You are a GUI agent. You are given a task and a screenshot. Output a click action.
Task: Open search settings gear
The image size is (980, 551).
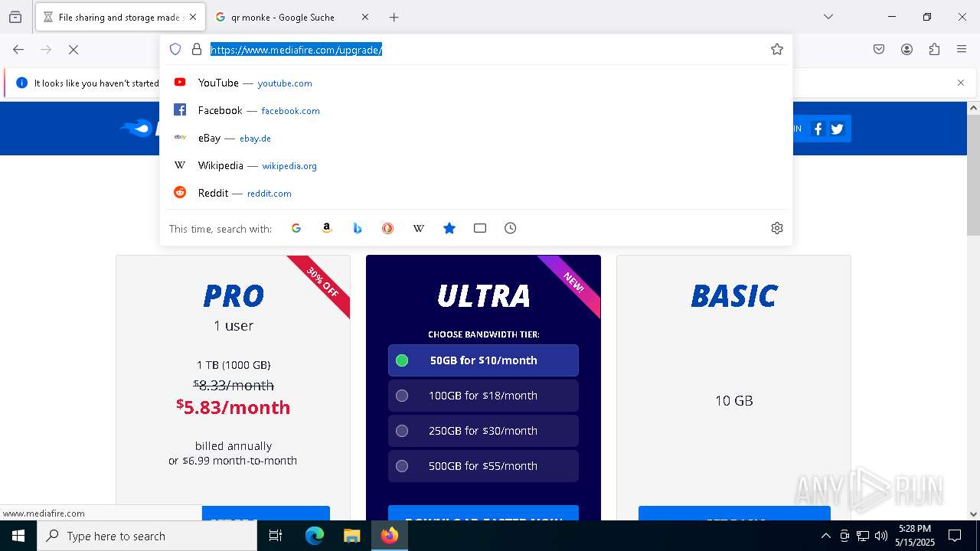[x=777, y=228]
